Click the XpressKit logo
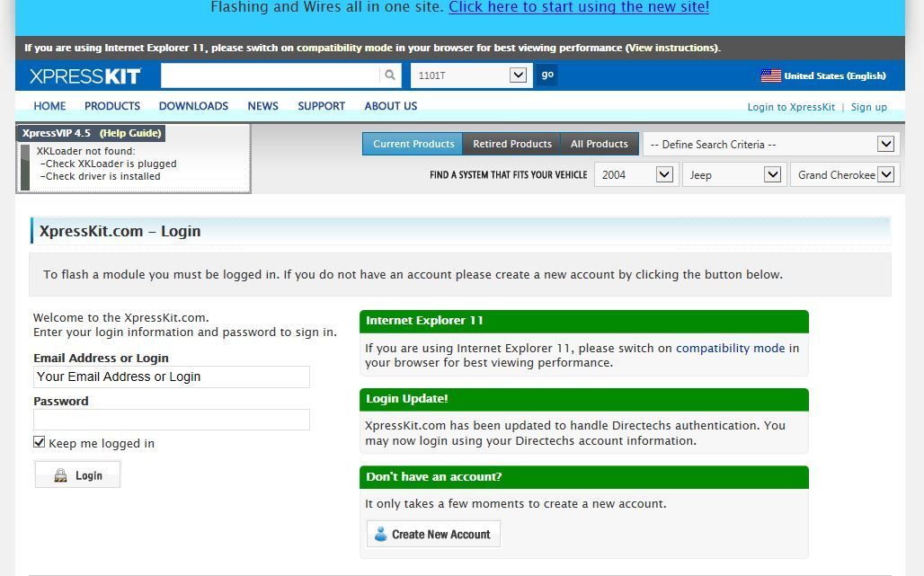This screenshot has height=576, width=924. (x=84, y=76)
